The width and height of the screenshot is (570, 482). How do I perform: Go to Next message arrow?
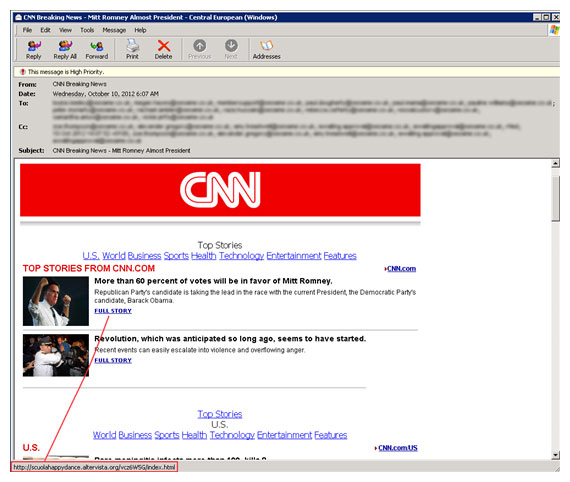(231, 50)
